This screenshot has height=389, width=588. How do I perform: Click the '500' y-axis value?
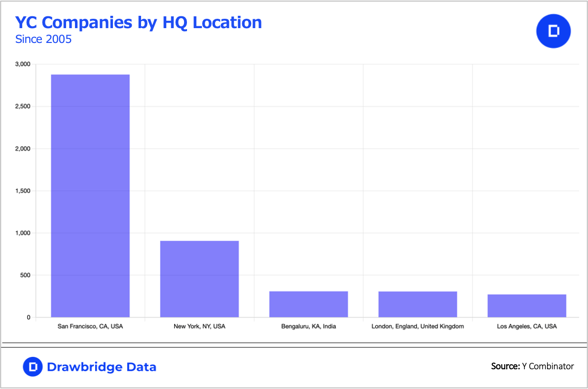pos(25,275)
